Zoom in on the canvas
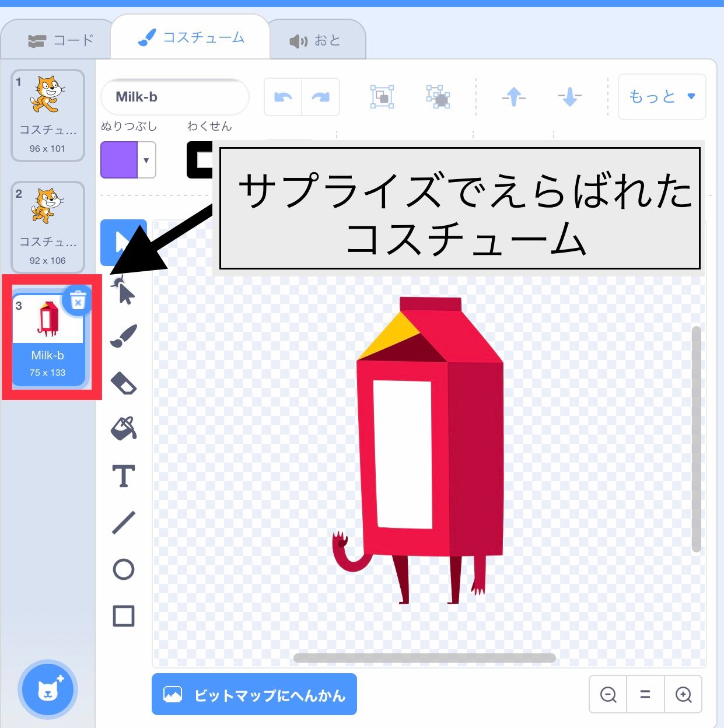724x728 pixels. [x=683, y=695]
